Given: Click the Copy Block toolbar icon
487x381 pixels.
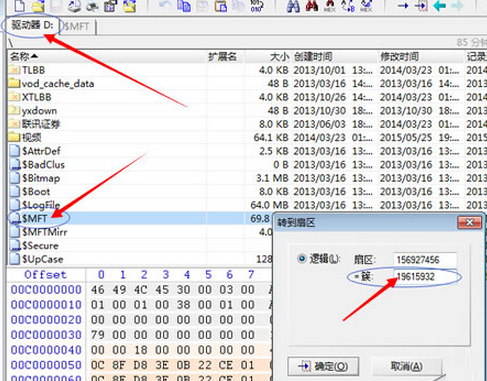Looking at the screenshot, I should click(x=184, y=6).
